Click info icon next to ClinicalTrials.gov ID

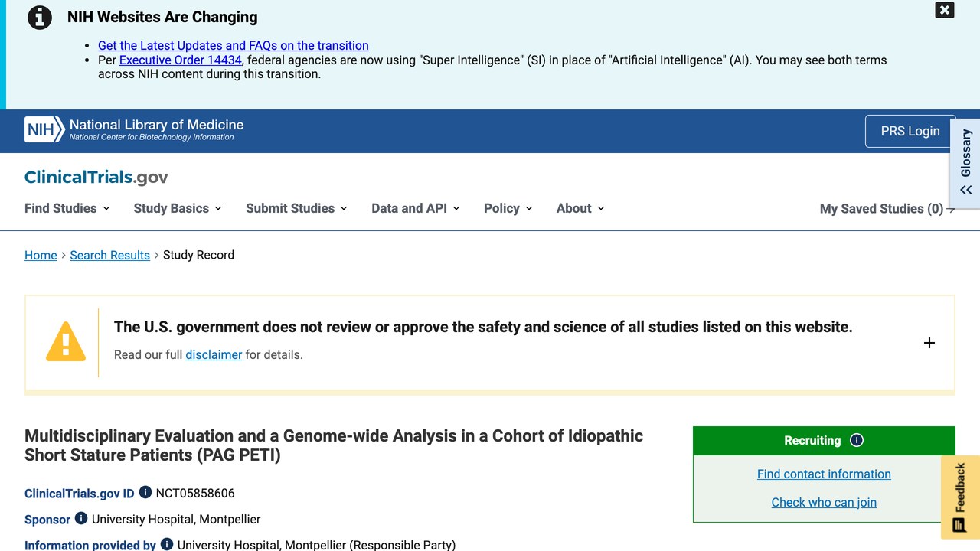tap(145, 493)
